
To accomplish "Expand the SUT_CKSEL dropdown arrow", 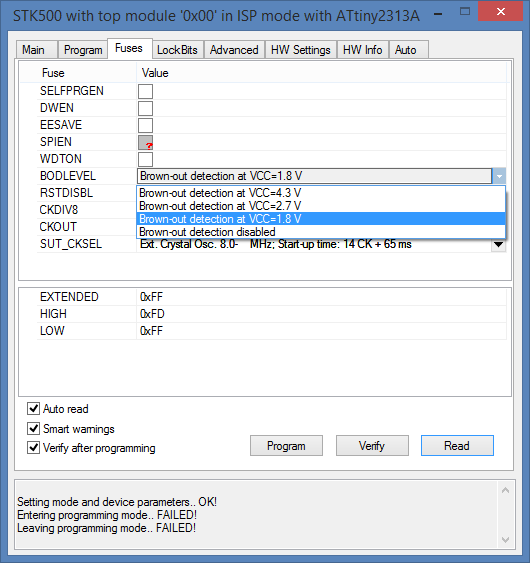I will point(498,245).
